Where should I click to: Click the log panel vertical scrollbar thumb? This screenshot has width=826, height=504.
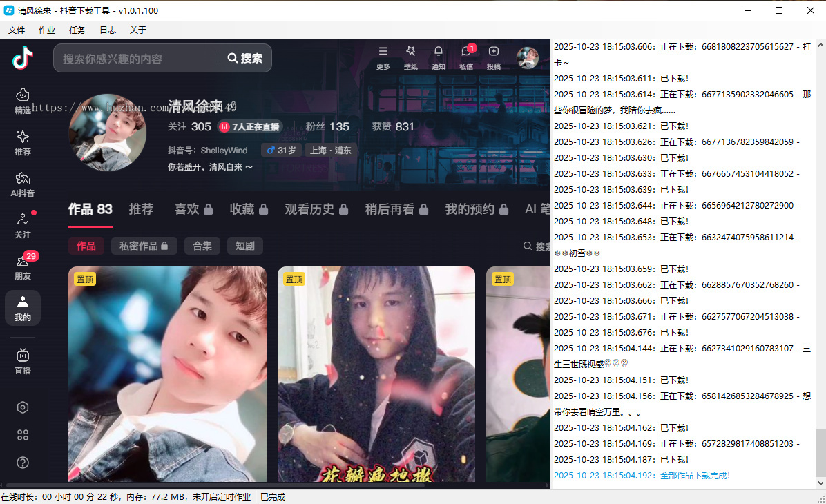(x=820, y=452)
